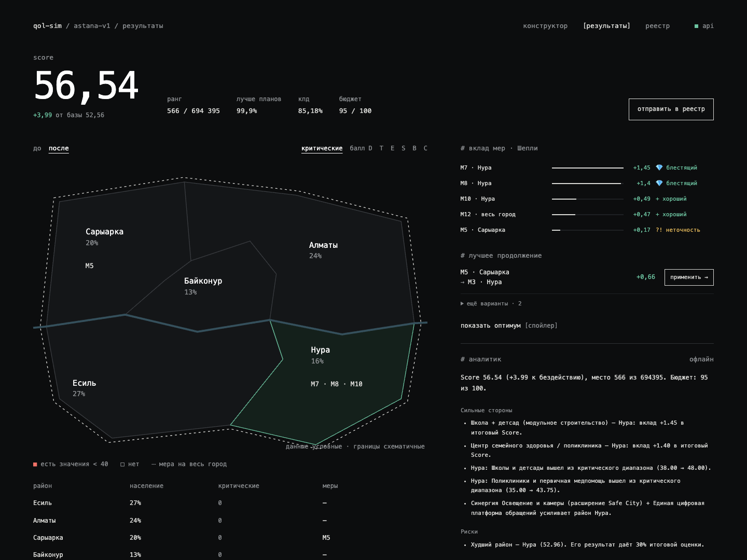This screenshot has height=560, width=747.
Task: Click the население column header
Action: [146, 486]
